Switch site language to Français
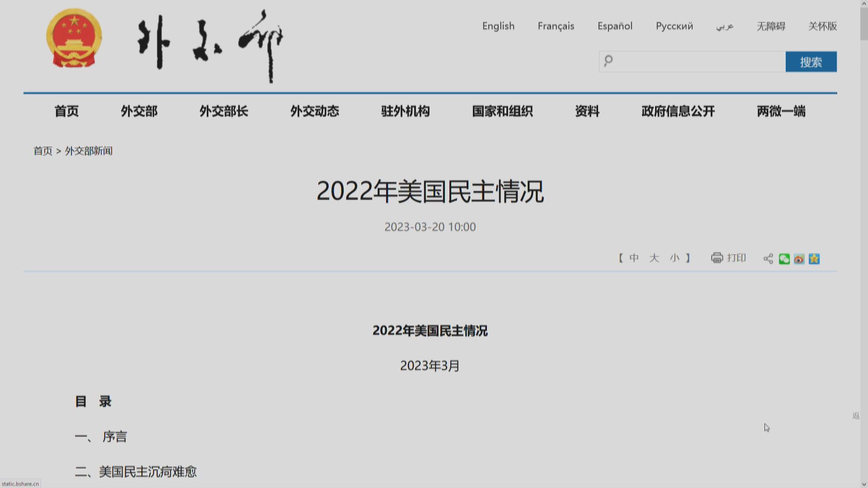868x488 pixels. point(556,26)
